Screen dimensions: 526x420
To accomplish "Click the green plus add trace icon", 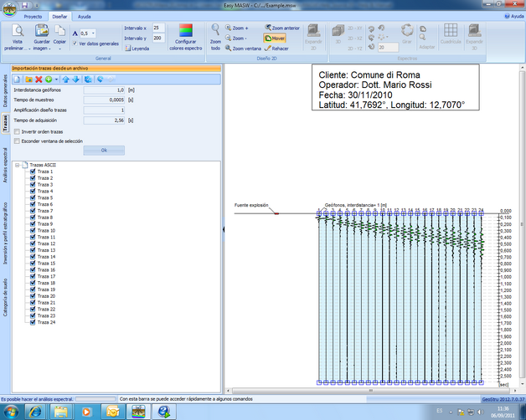I will pyautogui.click(x=49, y=79).
